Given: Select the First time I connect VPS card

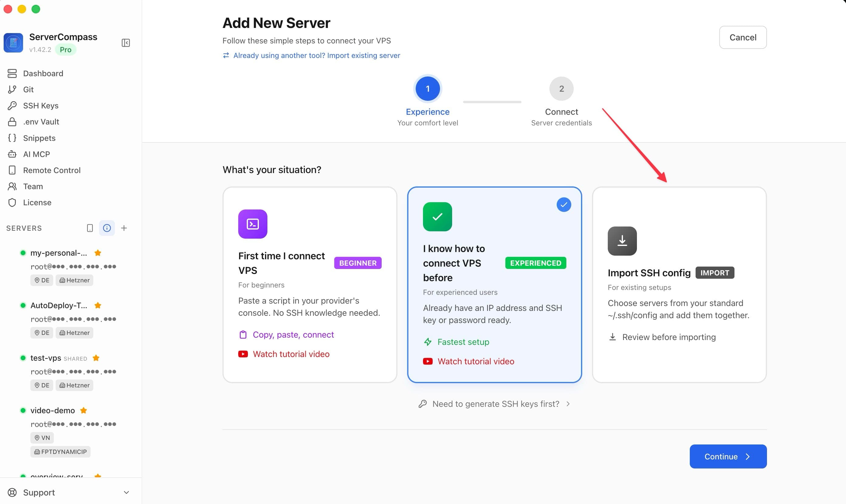Looking at the screenshot, I should 310,284.
